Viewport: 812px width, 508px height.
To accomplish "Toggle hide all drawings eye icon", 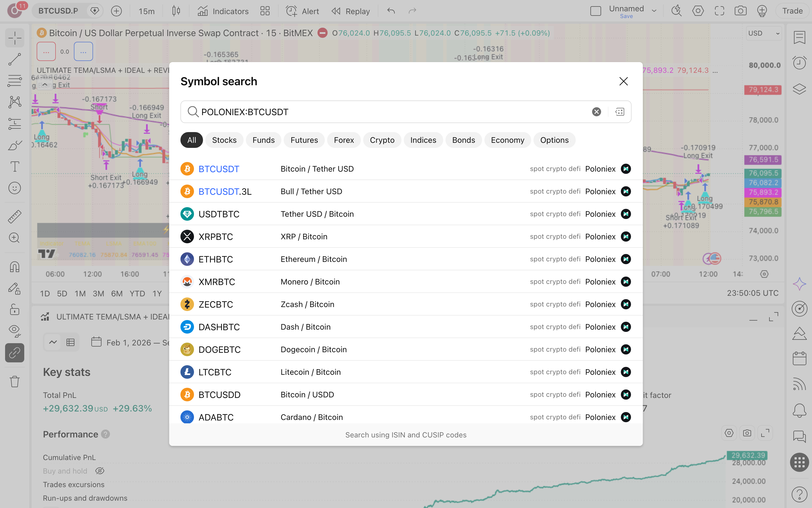I will coord(14,331).
